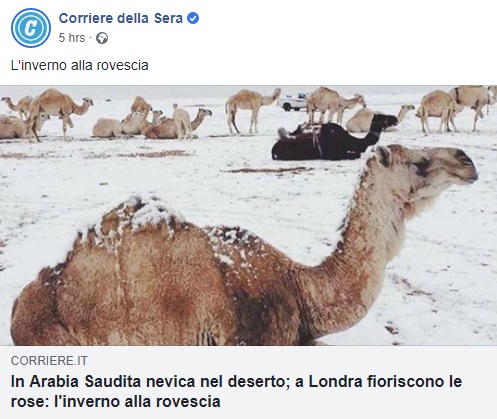Click the headline's second line 'rose: l'inverno alla rovescia'
This screenshot has width=497, height=419.
(x=115, y=401)
